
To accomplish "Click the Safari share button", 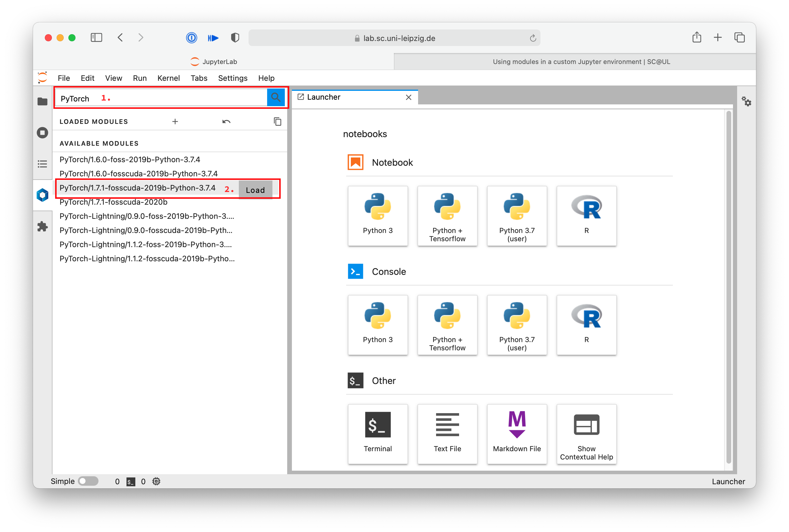I will point(696,37).
